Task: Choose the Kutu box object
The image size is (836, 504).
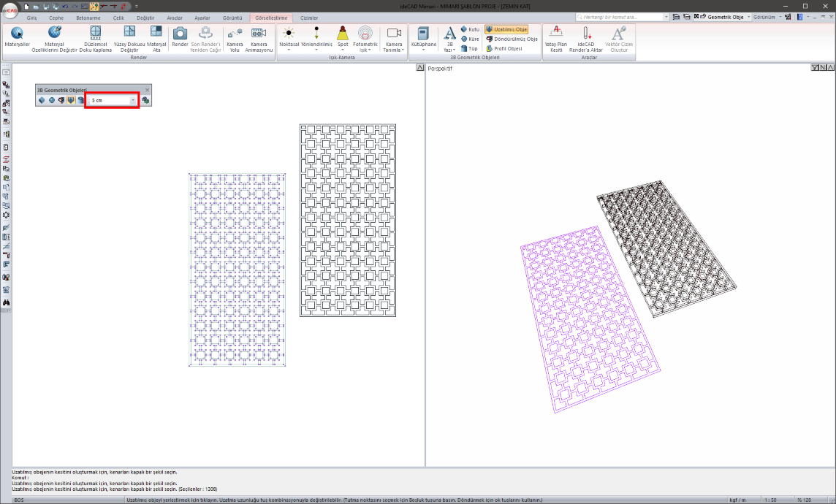Action: coord(469,29)
